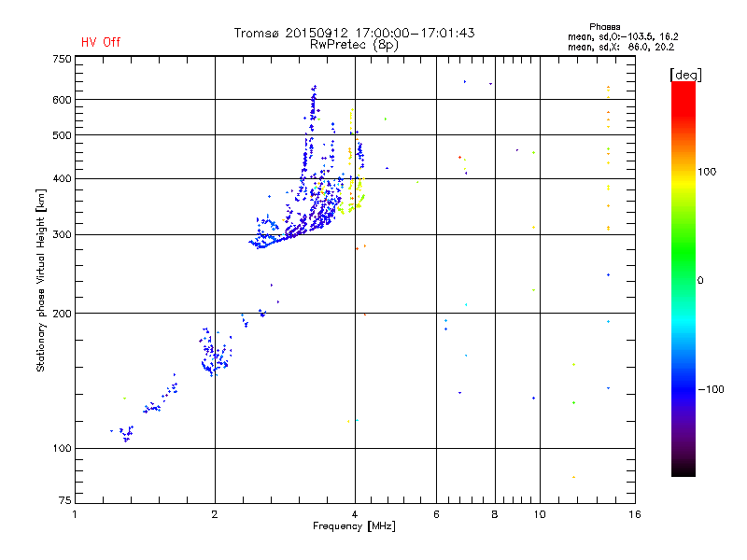This screenshot has height=560, width=747.
Task: Select the 'mean, sd,O:-103.5, 16.2' line
Action: point(623,36)
